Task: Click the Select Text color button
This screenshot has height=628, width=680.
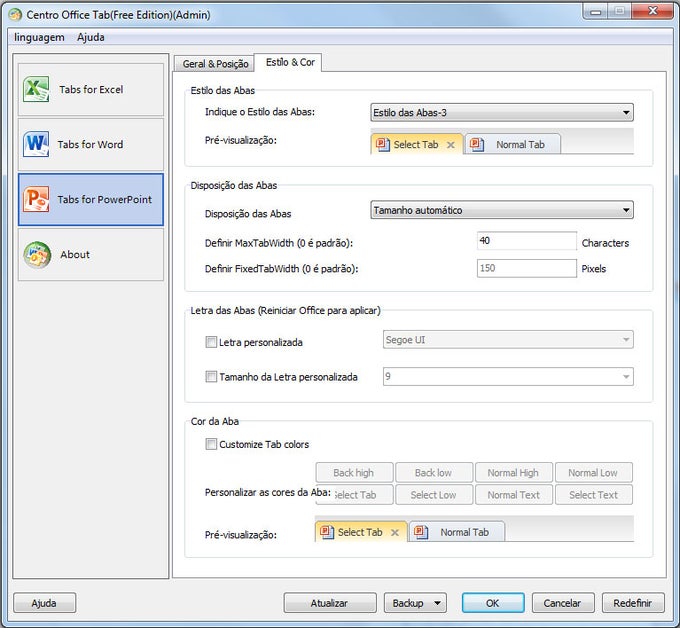Action: tap(593, 495)
